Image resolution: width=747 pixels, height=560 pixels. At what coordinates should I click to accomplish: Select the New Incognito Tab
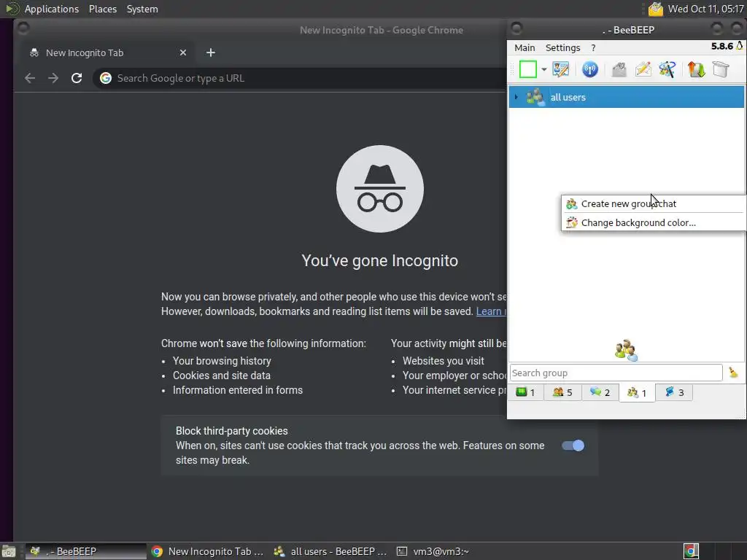tap(106, 52)
